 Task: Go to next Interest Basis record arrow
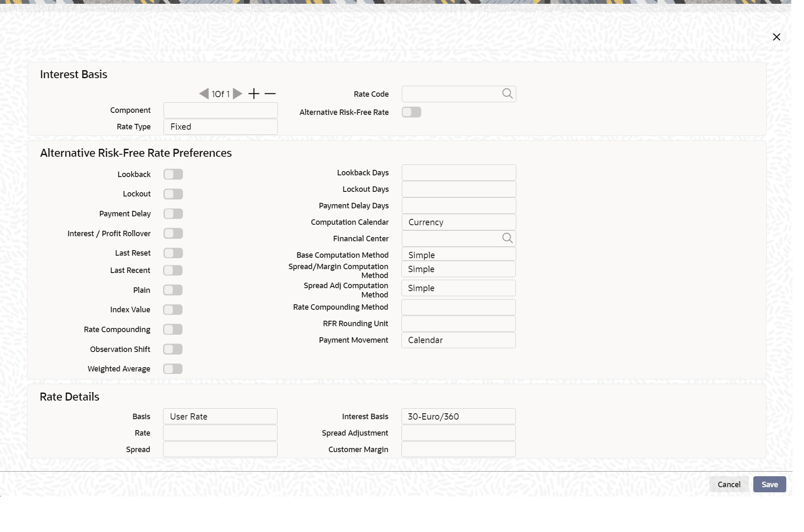pos(238,94)
